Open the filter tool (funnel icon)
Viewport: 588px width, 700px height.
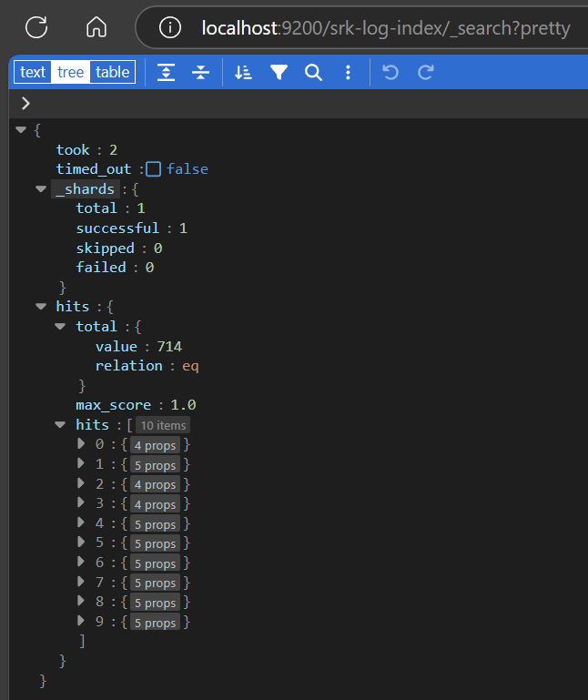(279, 73)
